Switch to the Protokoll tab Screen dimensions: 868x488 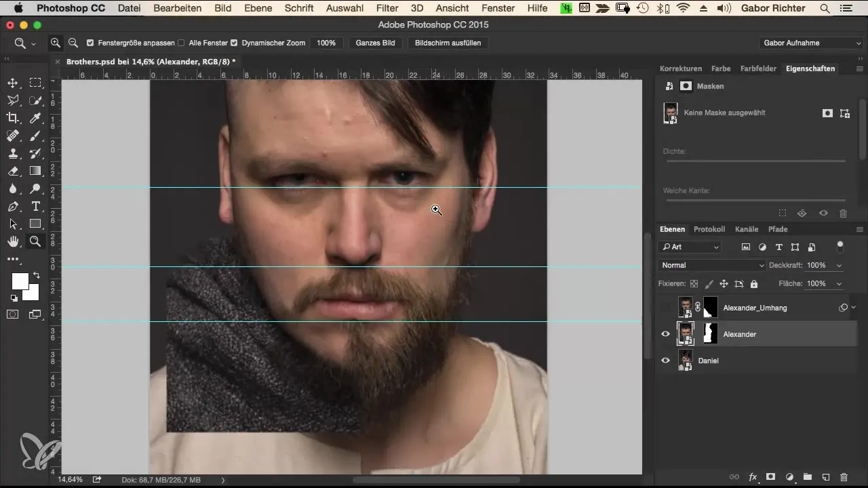[709, 229]
